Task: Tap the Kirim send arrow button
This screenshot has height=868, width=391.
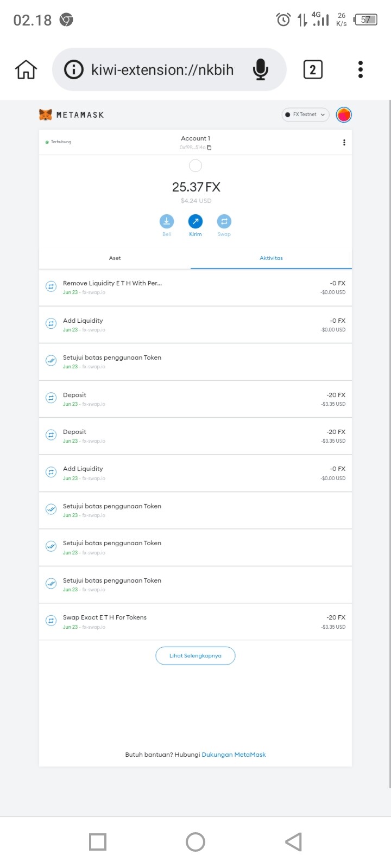Action: pyautogui.click(x=195, y=221)
